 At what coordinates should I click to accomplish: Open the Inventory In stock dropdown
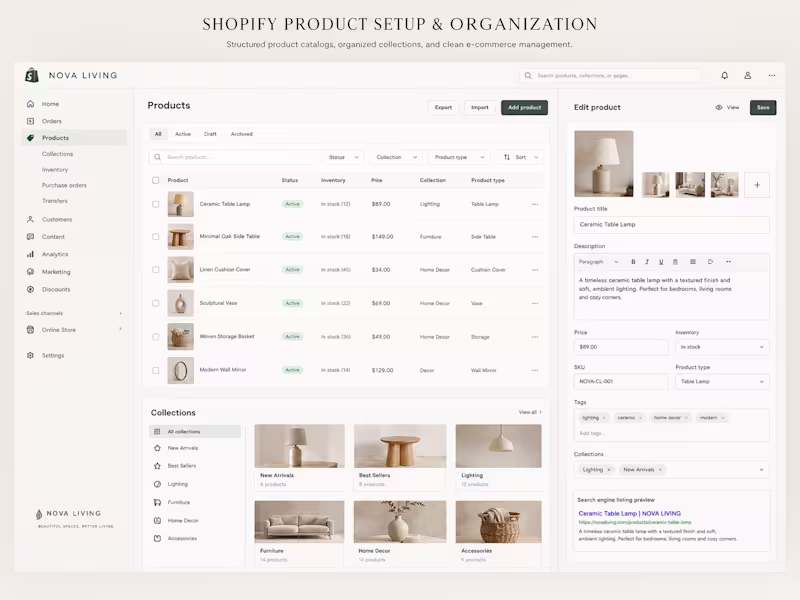pos(722,347)
